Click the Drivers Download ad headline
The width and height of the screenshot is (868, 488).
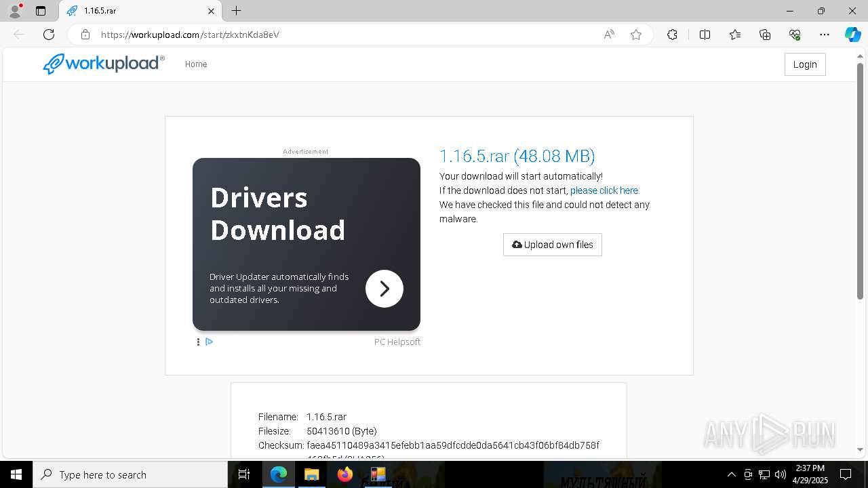click(277, 213)
